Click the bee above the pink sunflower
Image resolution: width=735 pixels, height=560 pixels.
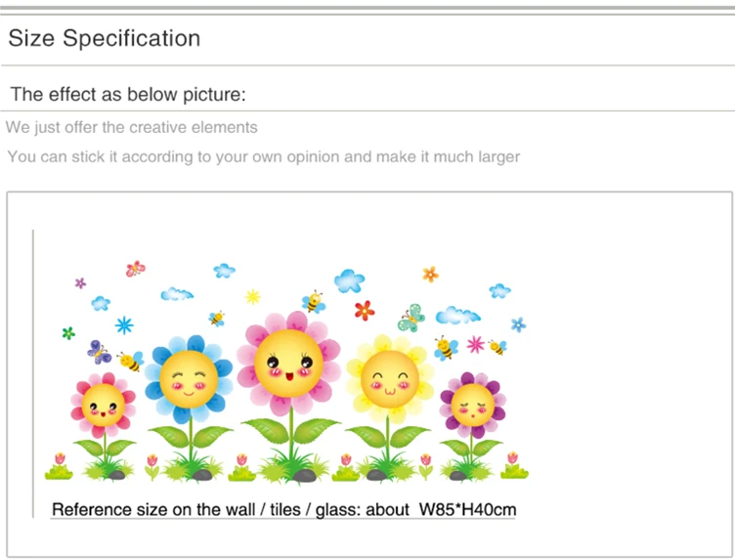(314, 302)
